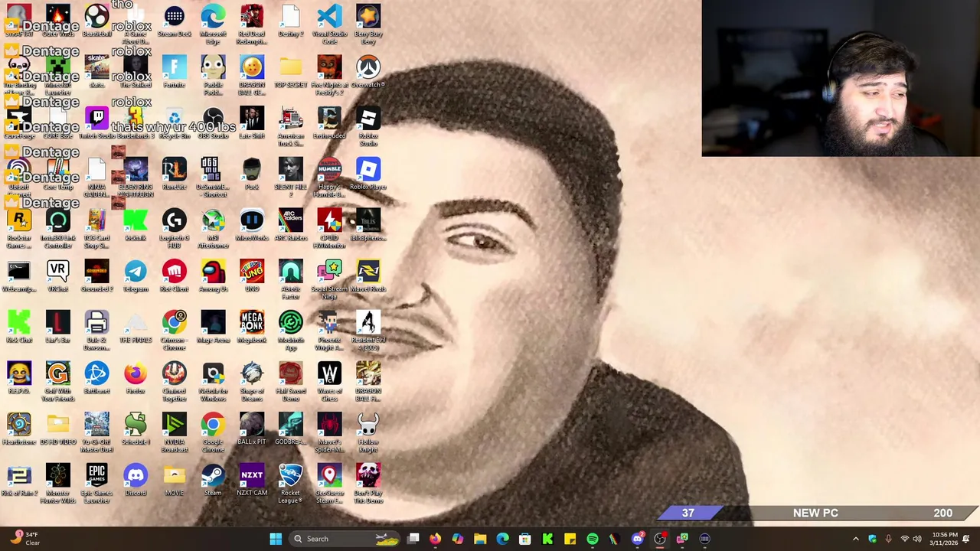Open the Wi-Fi network tray icon
Image resolution: width=980 pixels, height=551 pixels.
pyautogui.click(x=904, y=539)
